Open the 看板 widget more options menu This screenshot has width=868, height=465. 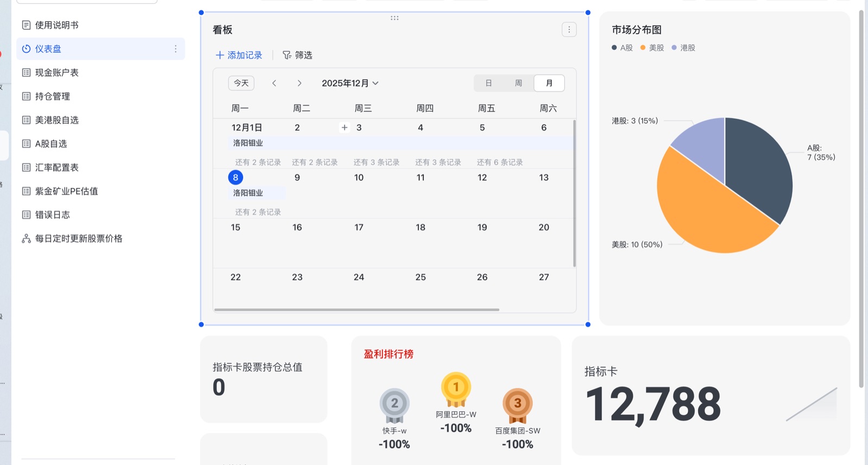(x=569, y=30)
